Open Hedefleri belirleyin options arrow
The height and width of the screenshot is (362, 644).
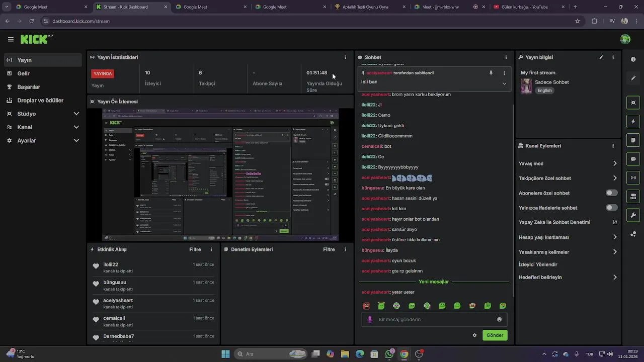pos(615,277)
